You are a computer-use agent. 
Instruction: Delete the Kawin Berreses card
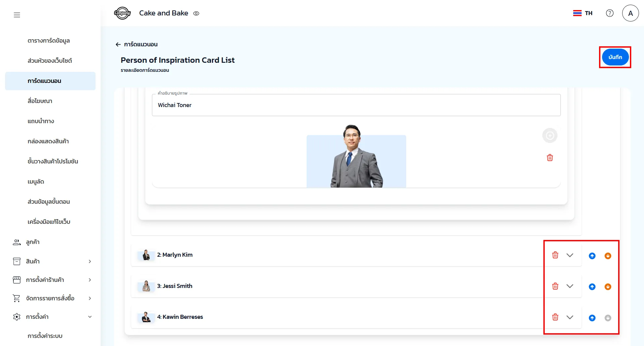[x=555, y=317]
